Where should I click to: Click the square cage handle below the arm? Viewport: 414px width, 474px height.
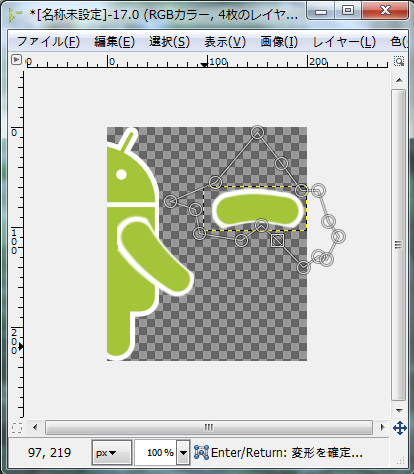coord(277,240)
